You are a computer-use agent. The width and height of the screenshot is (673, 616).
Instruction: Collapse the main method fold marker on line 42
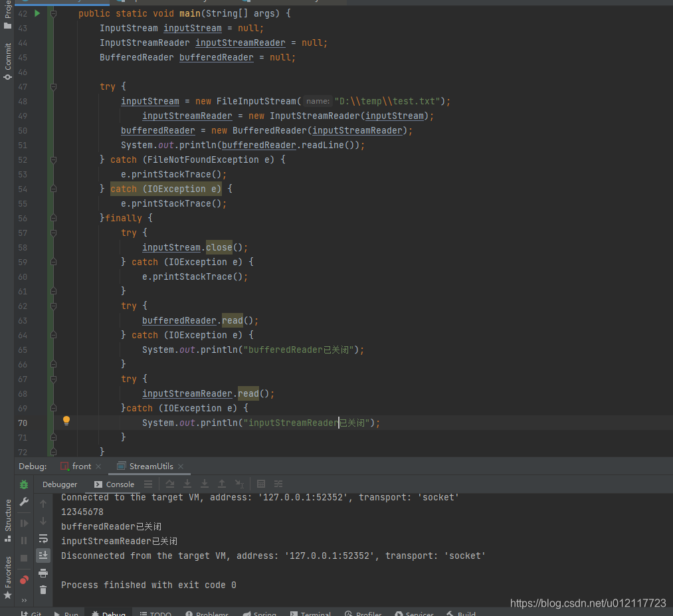[x=54, y=14]
